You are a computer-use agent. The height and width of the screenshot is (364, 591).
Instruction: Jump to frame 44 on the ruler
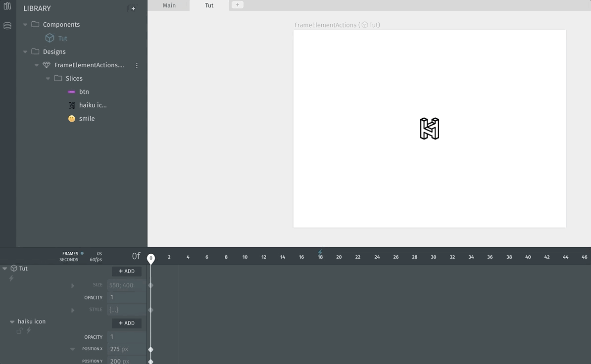click(x=566, y=257)
